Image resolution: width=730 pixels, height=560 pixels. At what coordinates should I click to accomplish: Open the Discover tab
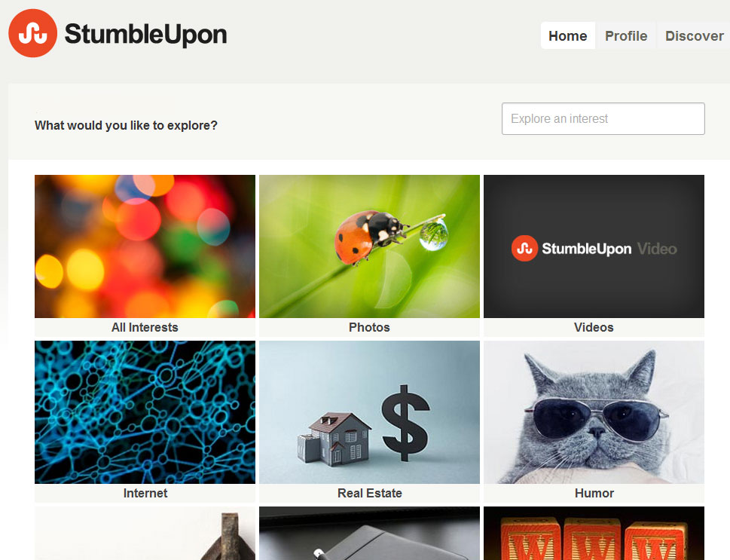694,36
